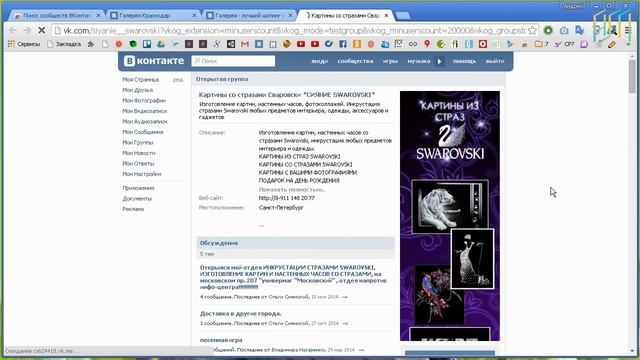This screenshot has height=360, width=640.
Task: Open Мои Ответы in the sidebar
Action: (138, 163)
